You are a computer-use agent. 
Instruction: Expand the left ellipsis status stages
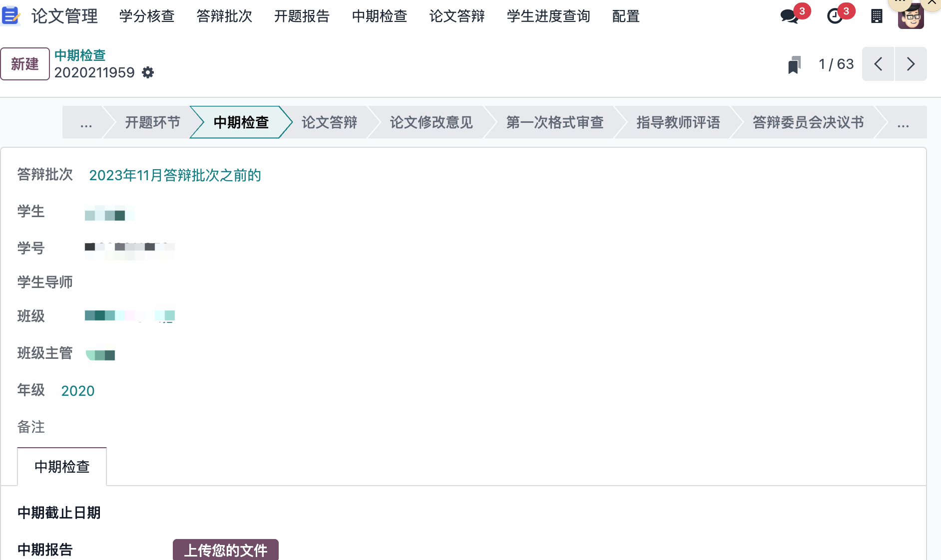86,123
